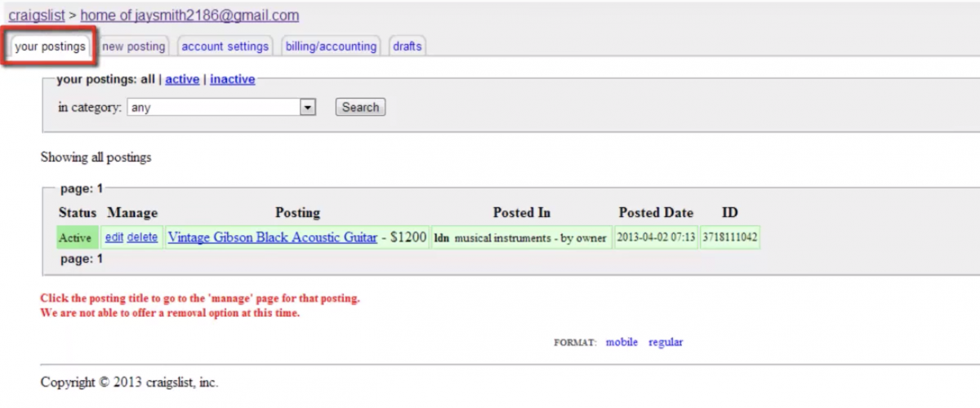Switch to mobile format
The height and width of the screenshot is (408, 980).
point(621,342)
